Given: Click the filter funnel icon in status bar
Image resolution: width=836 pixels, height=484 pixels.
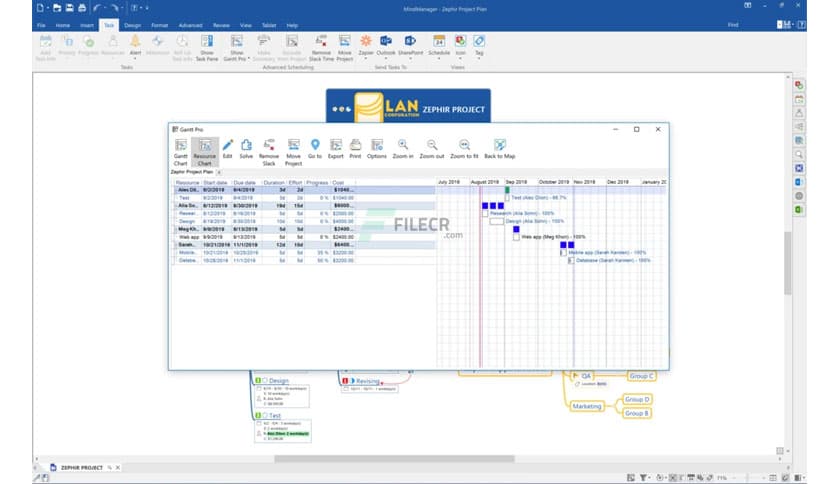Looking at the screenshot, I should tap(644, 478).
